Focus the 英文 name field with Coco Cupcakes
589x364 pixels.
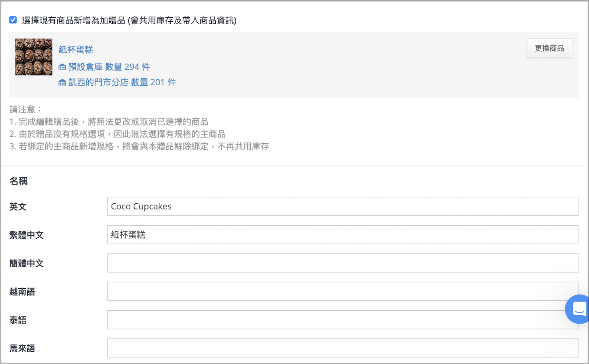coord(343,206)
